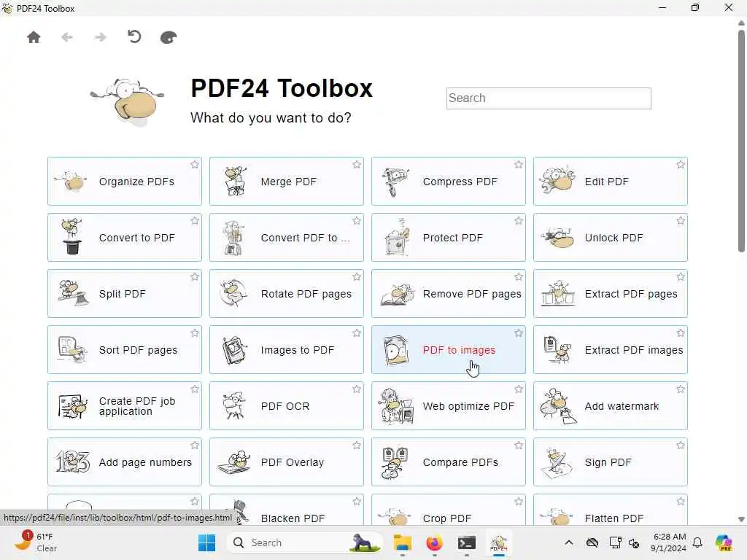The height and width of the screenshot is (560, 747).
Task: Toggle the star on Split PDF
Action: (x=194, y=277)
